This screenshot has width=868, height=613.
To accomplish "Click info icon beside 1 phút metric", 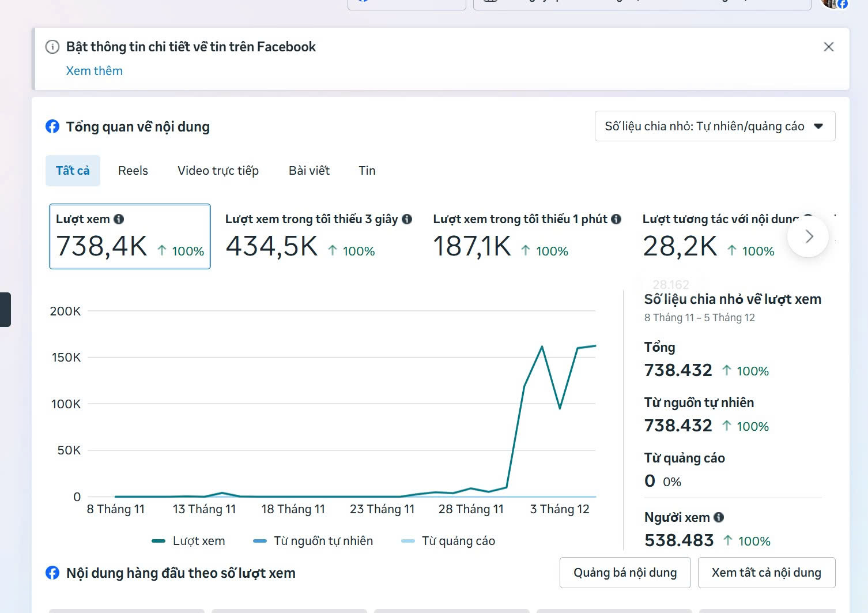I will (x=616, y=219).
